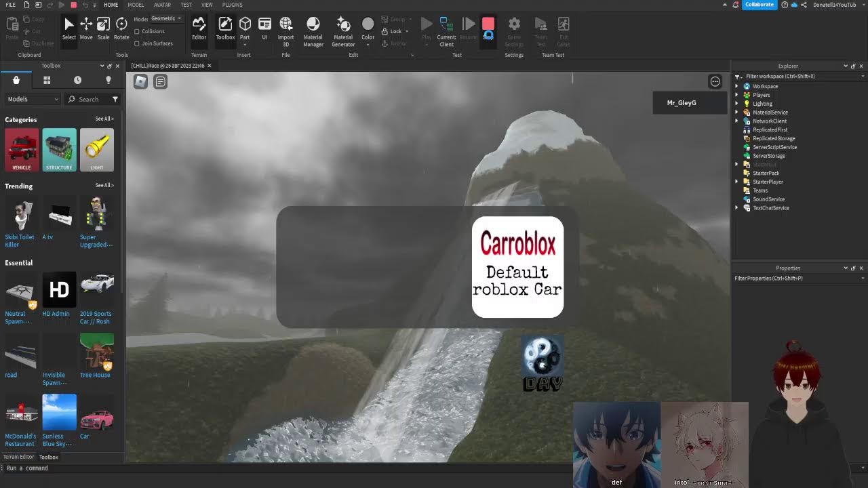Expand the Lighting tree node
The height and width of the screenshot is (488, 868).
(737, 104)
